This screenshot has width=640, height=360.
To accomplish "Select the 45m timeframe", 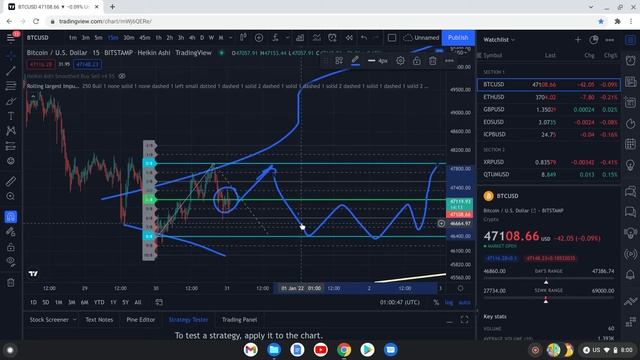I will [x=144, y=38].
